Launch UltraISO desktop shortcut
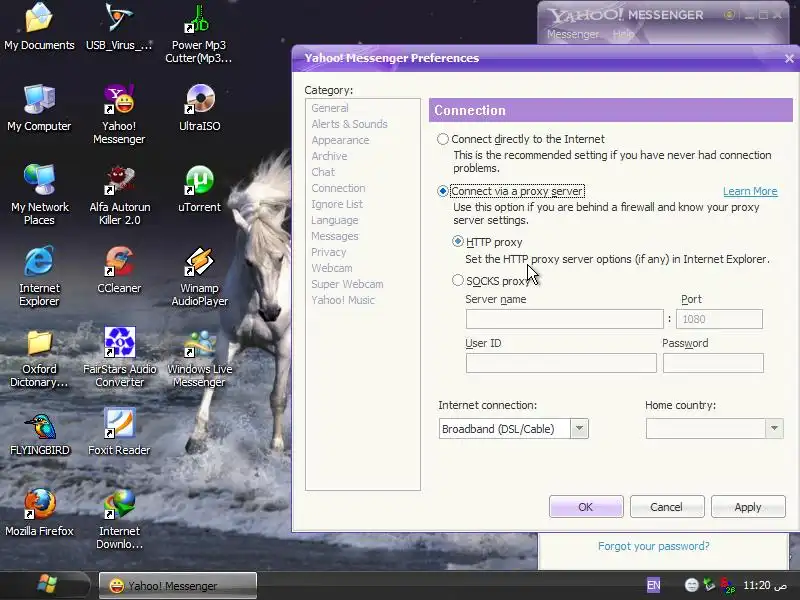 [x=199, y=108]
